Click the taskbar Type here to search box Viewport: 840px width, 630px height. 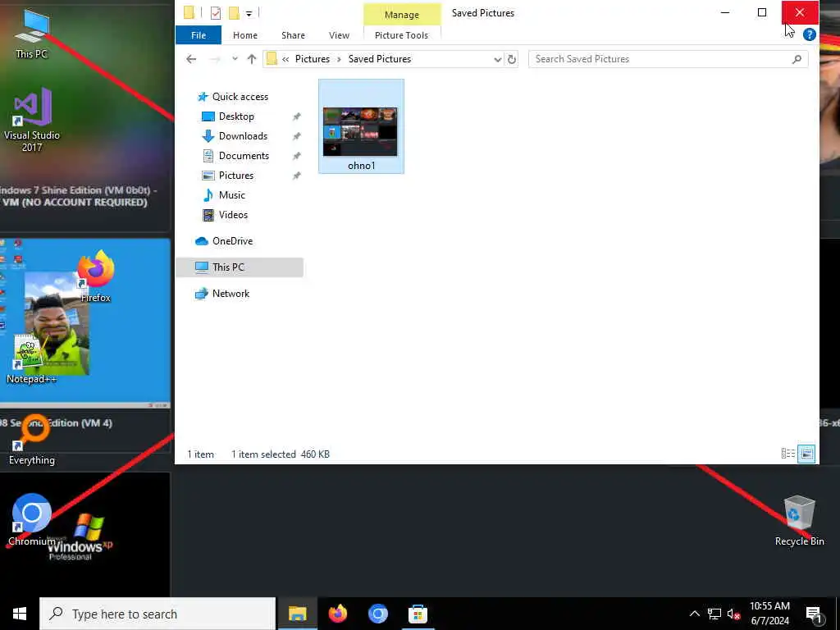click(157, 614)
